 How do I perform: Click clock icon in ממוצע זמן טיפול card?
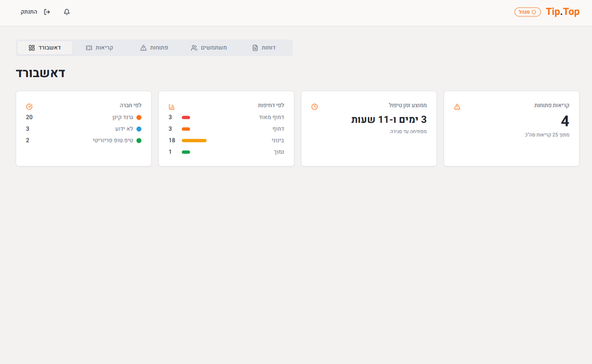[314, 107]
